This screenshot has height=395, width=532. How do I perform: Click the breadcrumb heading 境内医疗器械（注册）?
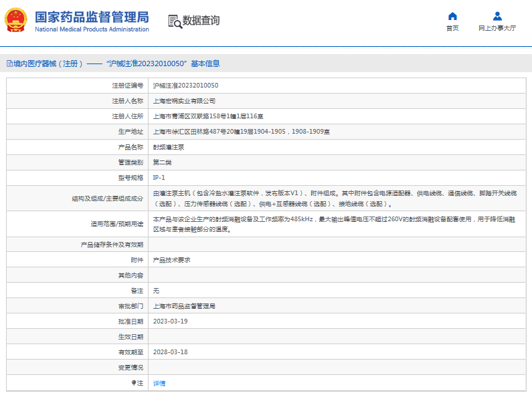(48, 63)
